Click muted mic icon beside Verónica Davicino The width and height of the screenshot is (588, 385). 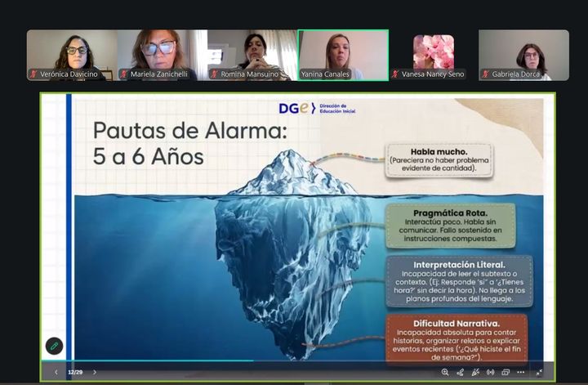point(33,74)
